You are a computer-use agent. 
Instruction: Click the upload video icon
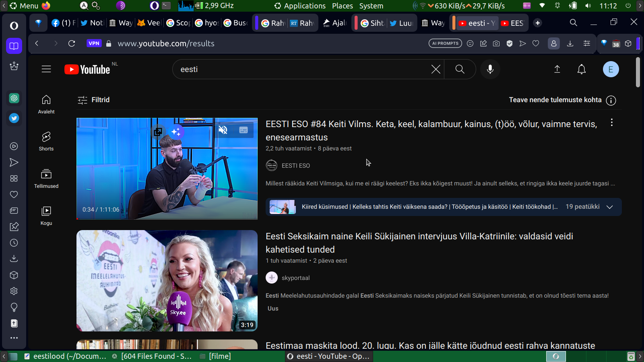click(557, 69)
